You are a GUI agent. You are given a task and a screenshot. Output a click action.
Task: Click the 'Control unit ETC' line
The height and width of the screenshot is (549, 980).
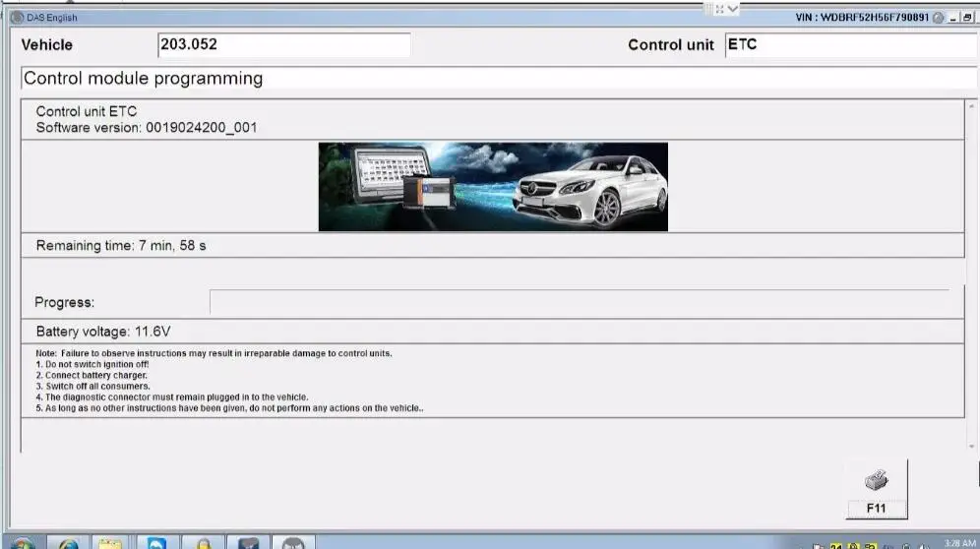tap(87, 111)
